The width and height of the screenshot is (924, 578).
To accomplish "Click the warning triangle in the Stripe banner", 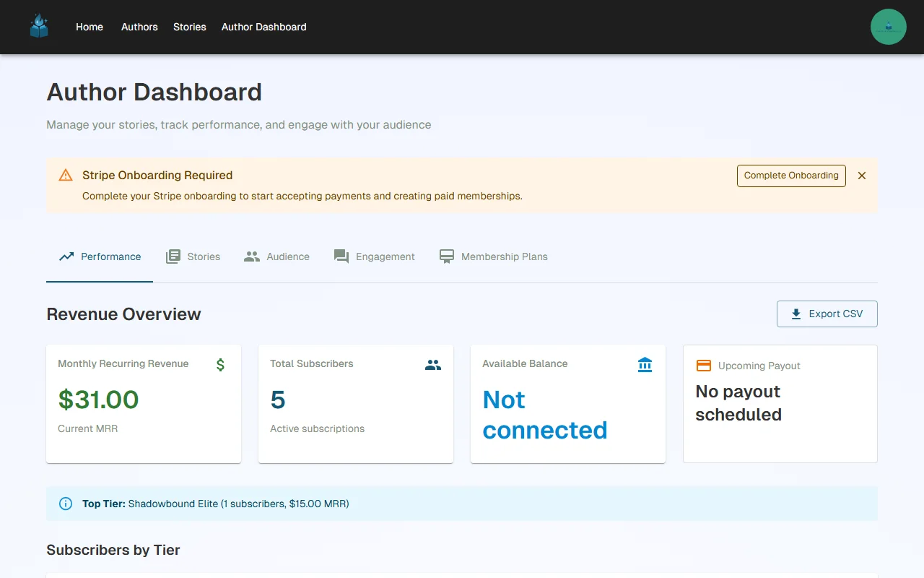I will [x=65, y=175].
